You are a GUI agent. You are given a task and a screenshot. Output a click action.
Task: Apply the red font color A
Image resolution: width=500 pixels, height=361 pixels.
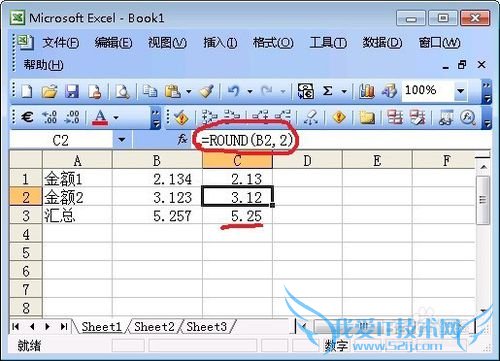click(100, 117)
